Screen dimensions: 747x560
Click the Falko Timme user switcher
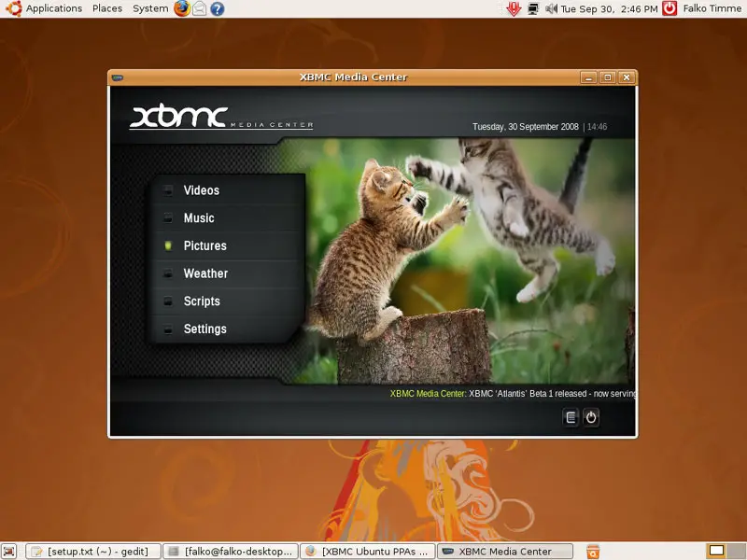tap(712, 8)
